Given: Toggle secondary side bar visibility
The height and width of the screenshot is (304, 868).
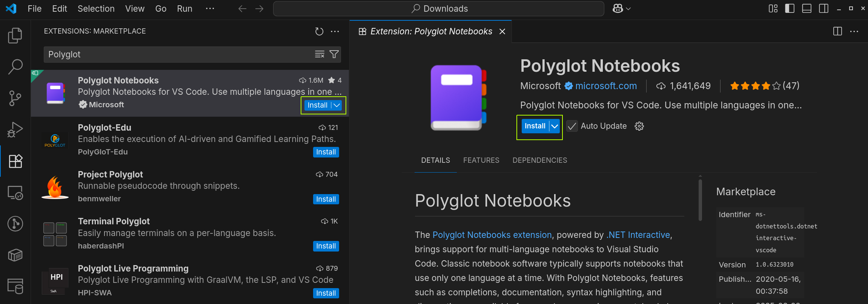Looking at the screenshot, I should [824, 9].
